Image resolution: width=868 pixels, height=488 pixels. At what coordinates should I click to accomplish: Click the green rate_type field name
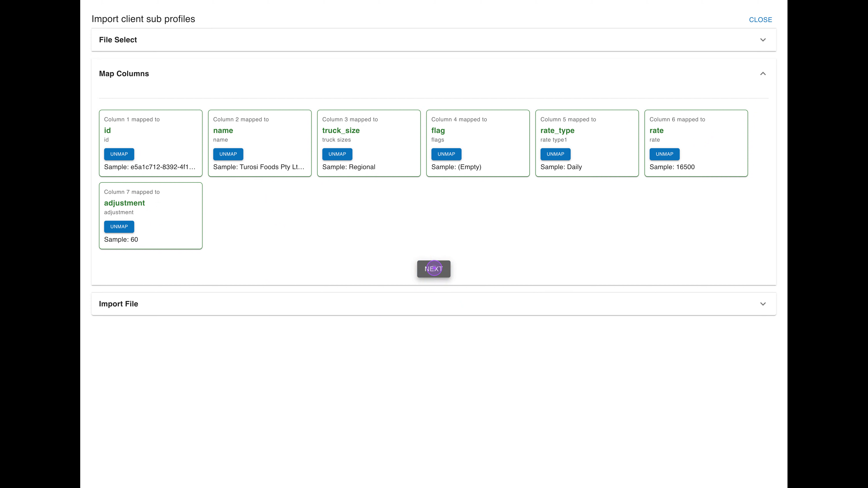(x=557, y=131)
